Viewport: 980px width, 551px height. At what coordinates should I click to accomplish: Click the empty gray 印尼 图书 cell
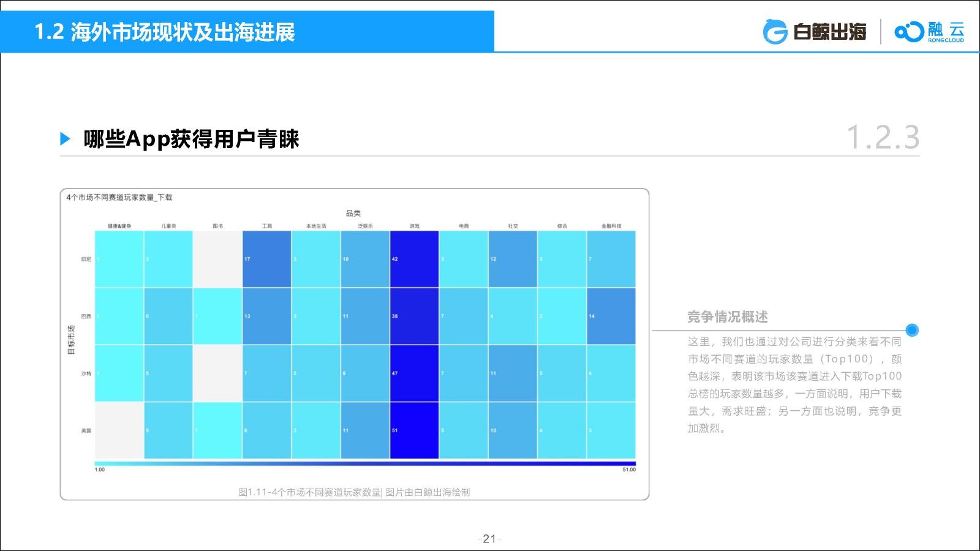[217, 259]
